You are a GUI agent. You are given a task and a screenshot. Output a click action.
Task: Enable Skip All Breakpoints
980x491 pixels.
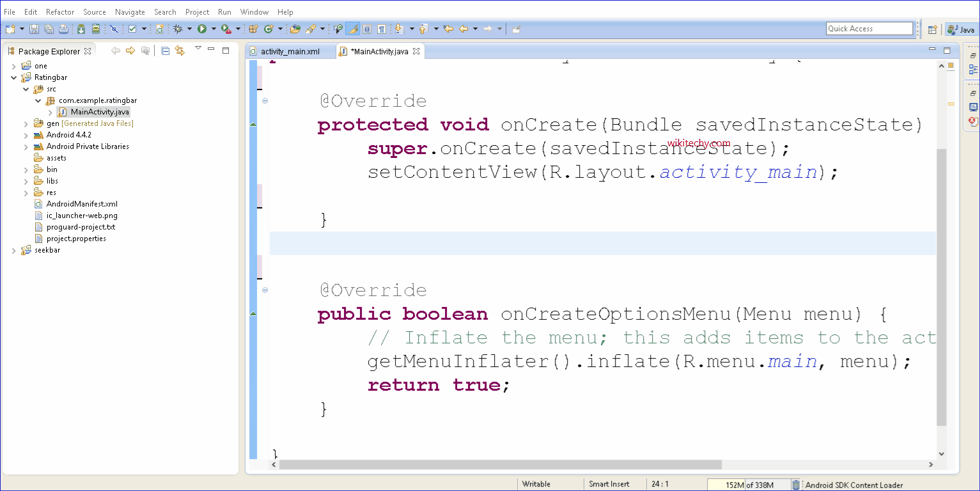[114, 28]
